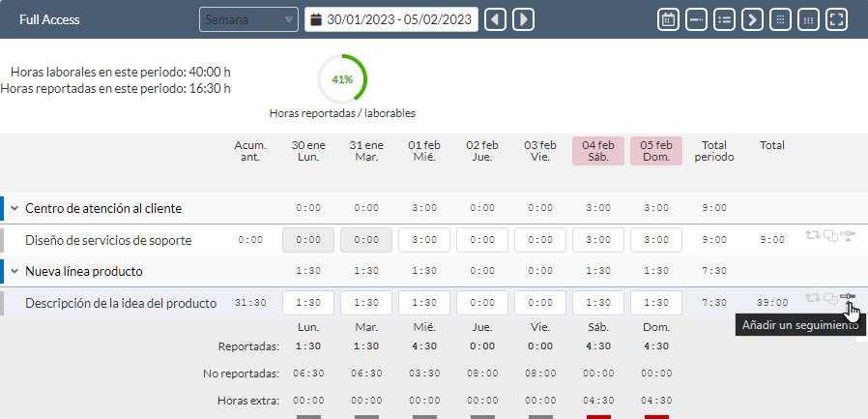Go to the previous week using left arrow
Screen dimensions: 868x419
[496, 19]
